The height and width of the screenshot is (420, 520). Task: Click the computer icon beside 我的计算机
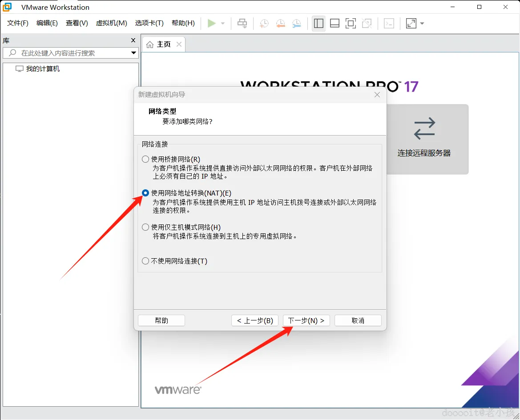pos(20,69)
